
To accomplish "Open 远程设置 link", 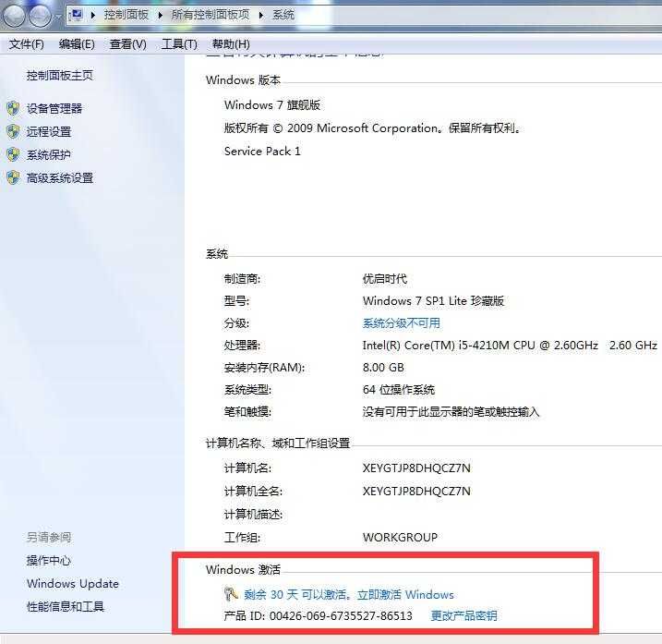I will point(49,132).
